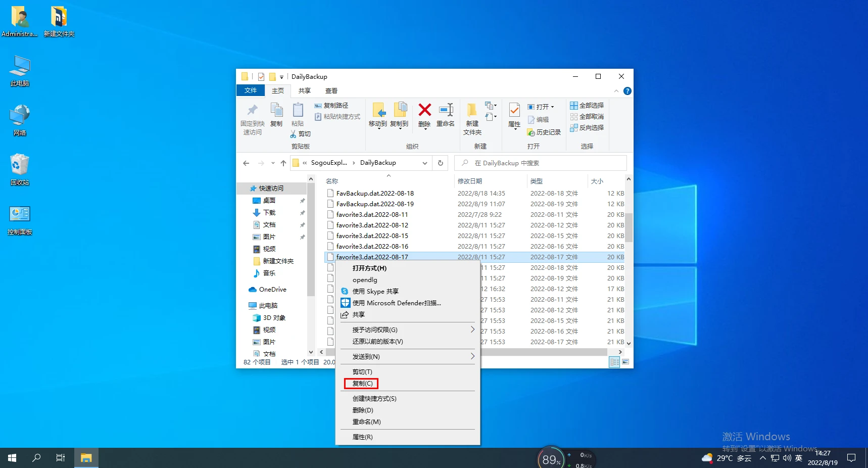Click the blue Help question mark icon
Viewport: 868px width, 468px height.
pyautogui.click(x=627, y=91)
